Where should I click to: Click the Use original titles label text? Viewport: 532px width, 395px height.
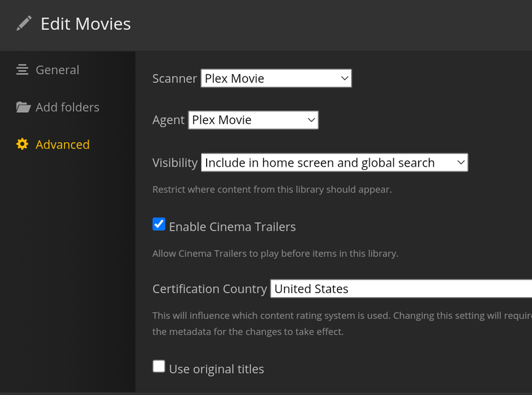click(x=216, y=369)
